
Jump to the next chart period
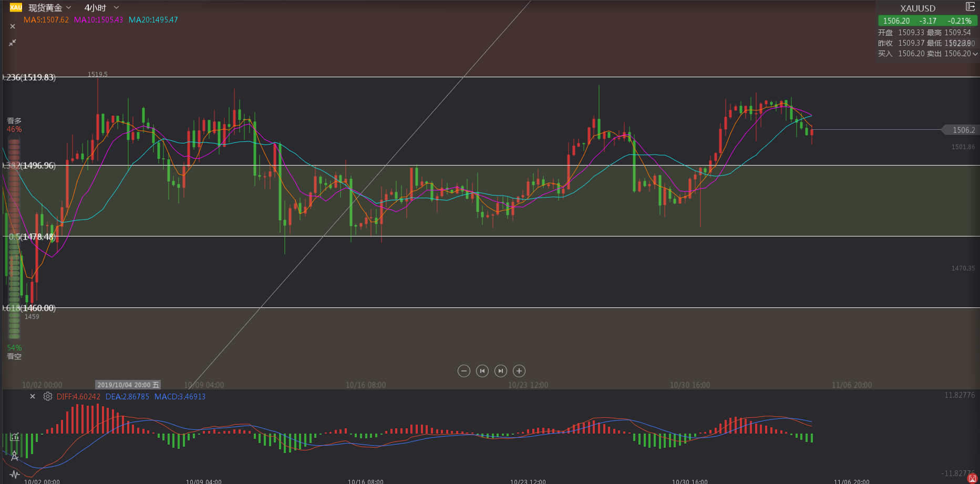pyautogui.click(x=501, y=371)
